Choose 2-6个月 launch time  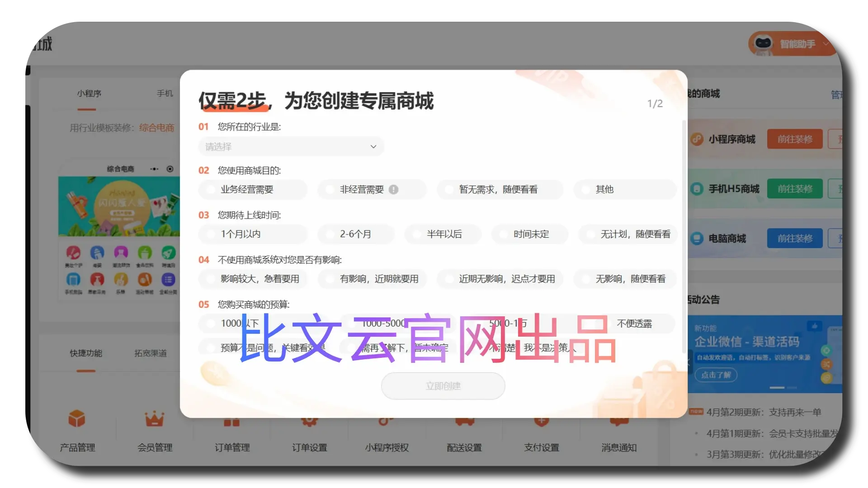point(356,234)
